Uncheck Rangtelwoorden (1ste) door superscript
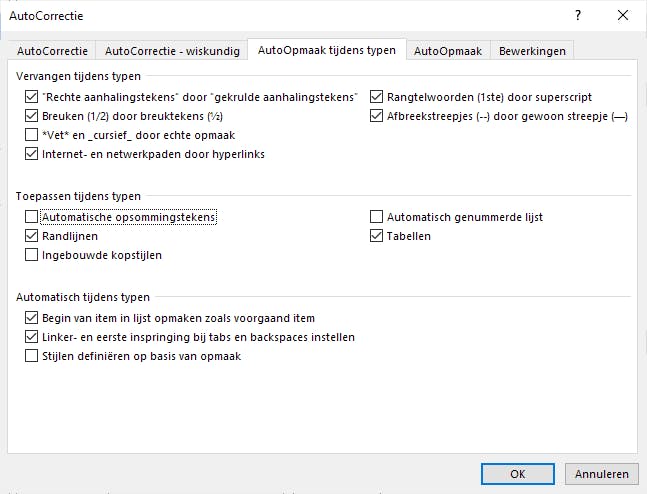 pyautogui.click(x=377, y=97)
